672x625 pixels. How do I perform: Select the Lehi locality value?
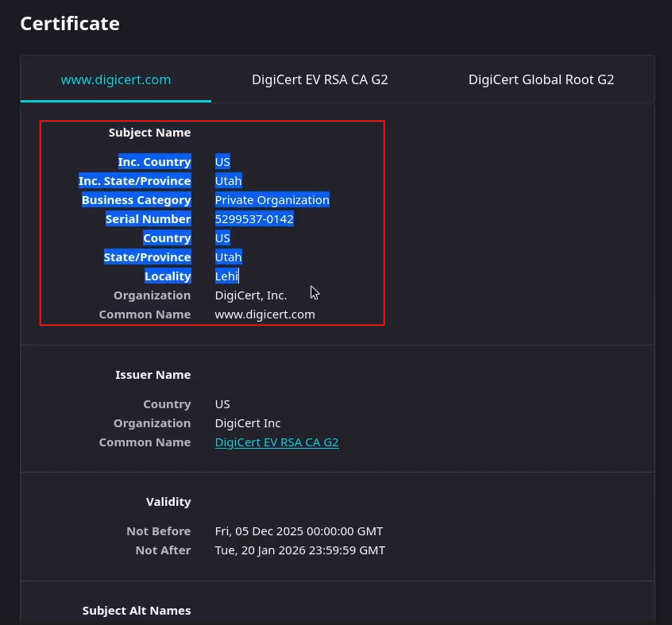pos(226,276)
